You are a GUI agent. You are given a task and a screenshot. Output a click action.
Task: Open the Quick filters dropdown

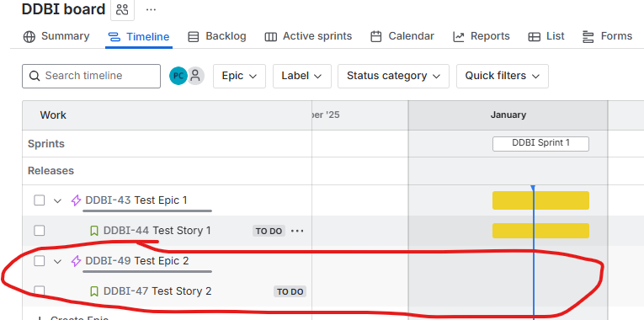[x=503, y=76]
